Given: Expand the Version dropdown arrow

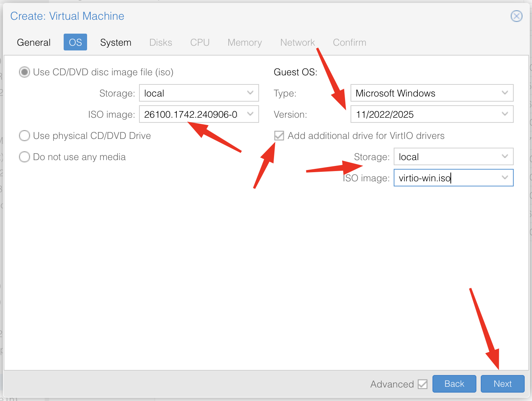Looking at the screenshot, I should click(x=505, y=114).
